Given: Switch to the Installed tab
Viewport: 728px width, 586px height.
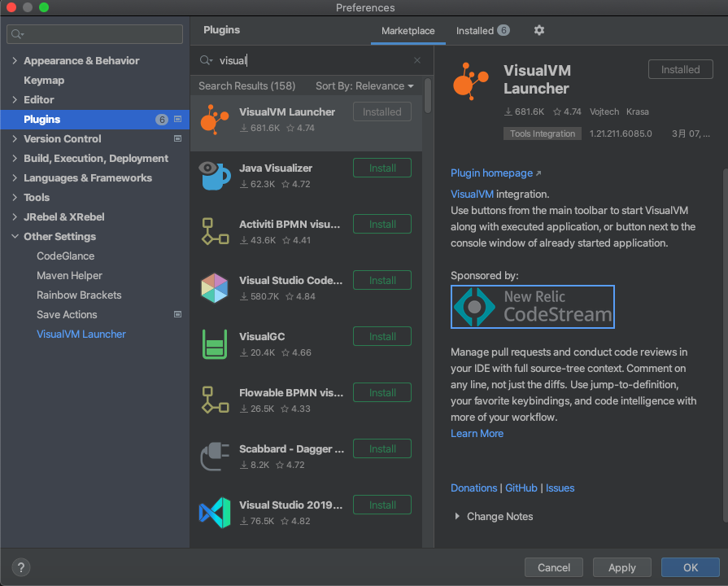Looking at the screenshot, I should pyautogui.click(x=483, y=31).
